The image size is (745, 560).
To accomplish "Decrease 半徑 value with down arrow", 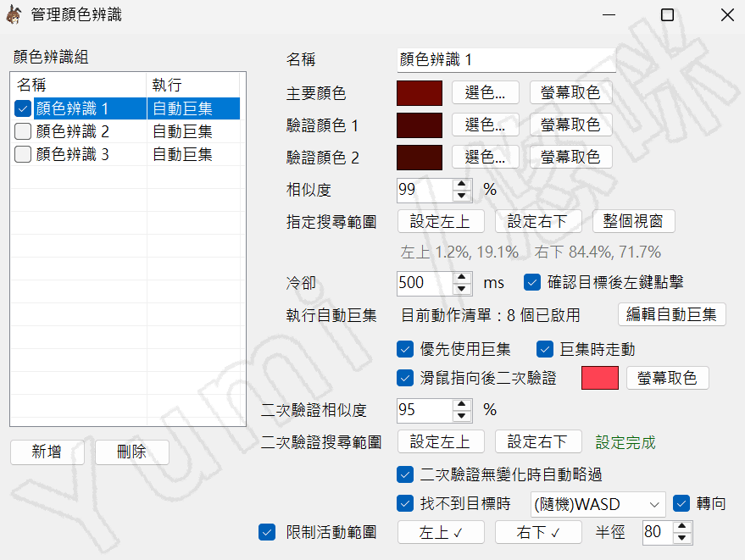I will 682,538.
